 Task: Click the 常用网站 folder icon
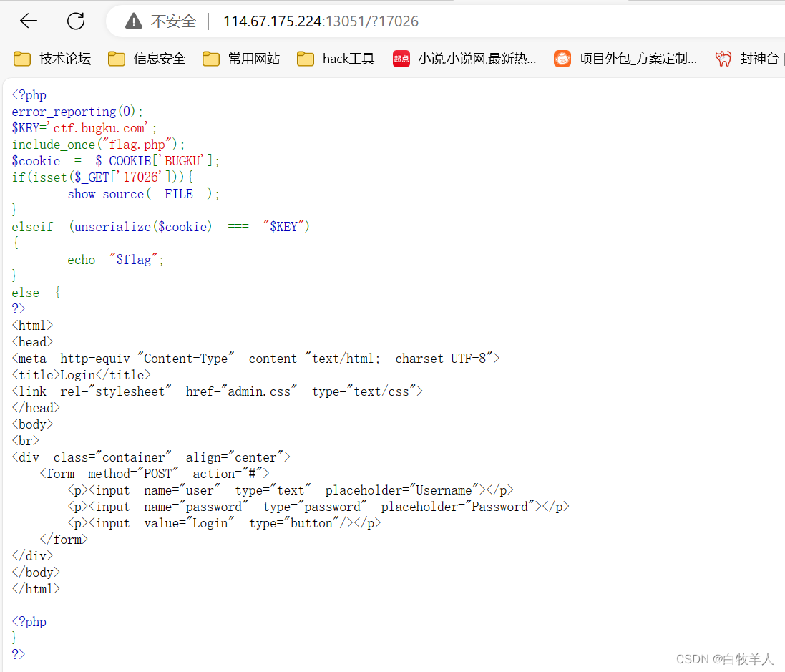coord(210,58)
